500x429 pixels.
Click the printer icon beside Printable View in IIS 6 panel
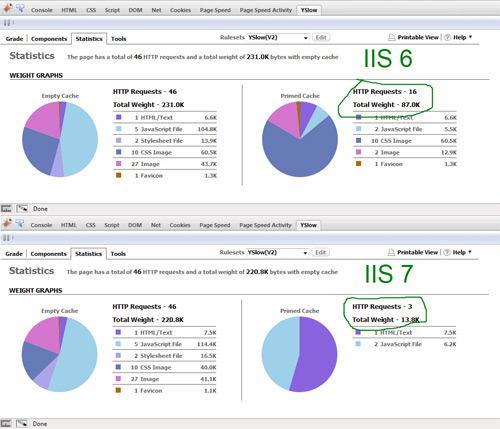392,37
